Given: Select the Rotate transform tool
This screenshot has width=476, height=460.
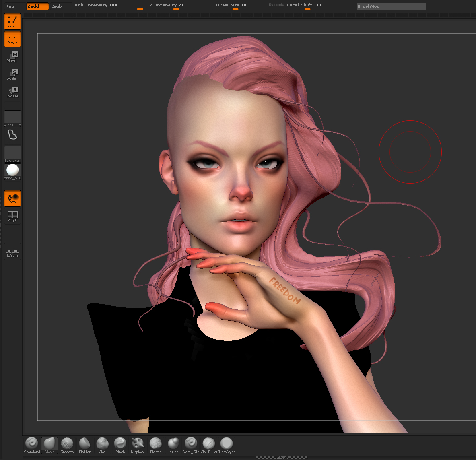Looking at the screenshot, I should click(12, 92).
